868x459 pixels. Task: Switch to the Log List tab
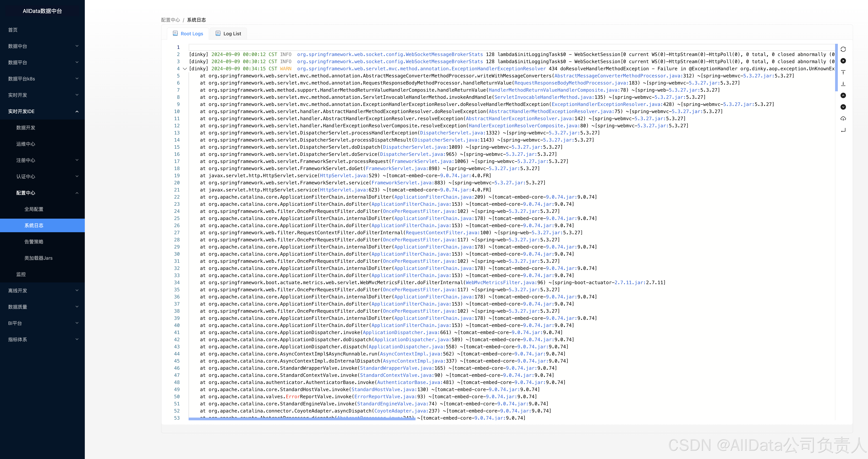(x=228, y=34)
